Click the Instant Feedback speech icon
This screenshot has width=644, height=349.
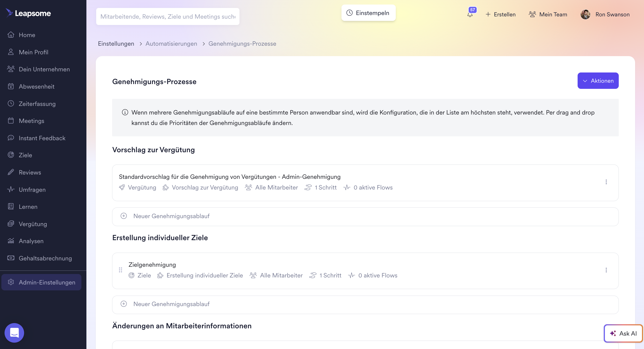coord(11,138)
